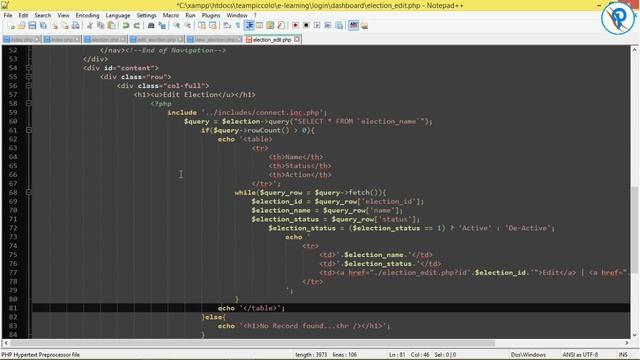
Task: Zoom out using the toolbar icon
Action: 187,26
